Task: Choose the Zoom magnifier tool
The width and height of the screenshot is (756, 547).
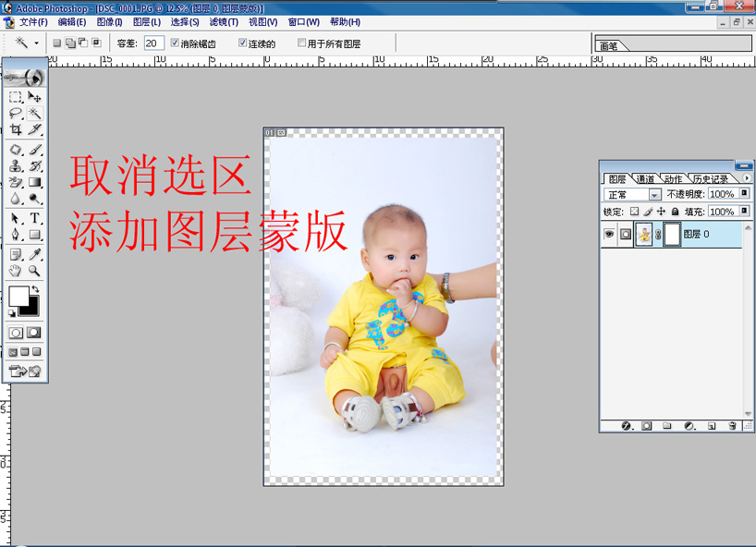Action: 35,271
